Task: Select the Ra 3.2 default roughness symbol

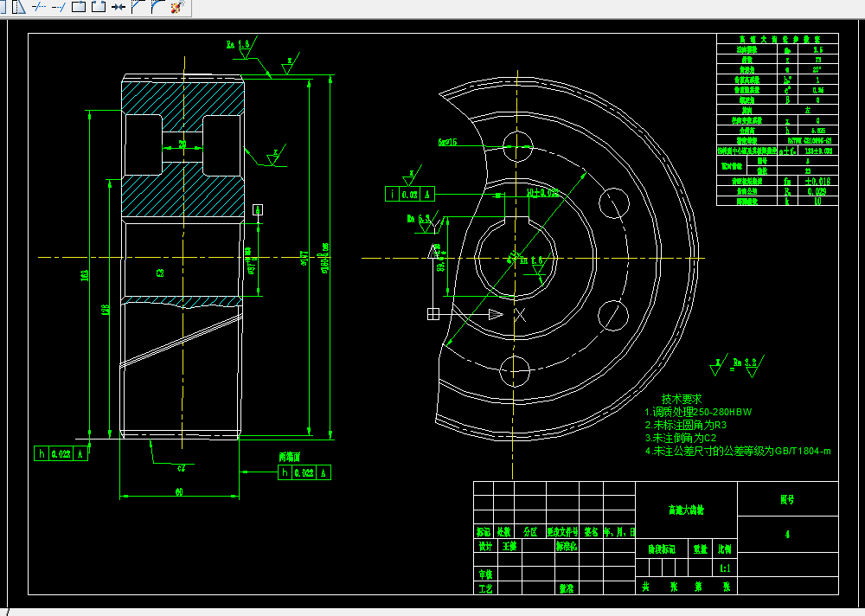Action: 750,367
